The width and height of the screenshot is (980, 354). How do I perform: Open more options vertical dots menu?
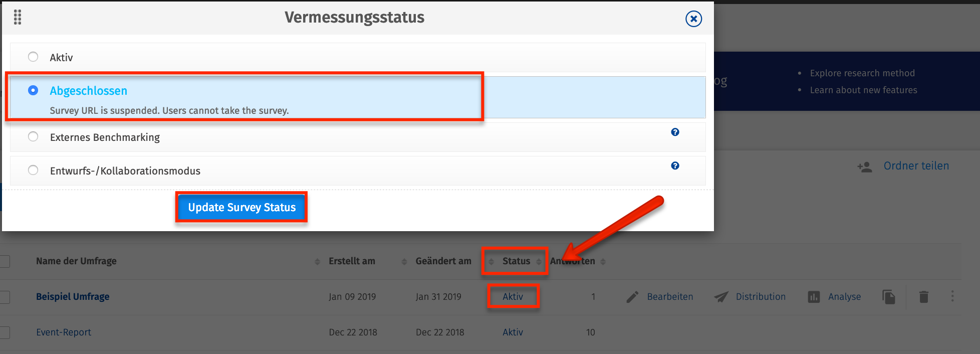pos(952,296)
